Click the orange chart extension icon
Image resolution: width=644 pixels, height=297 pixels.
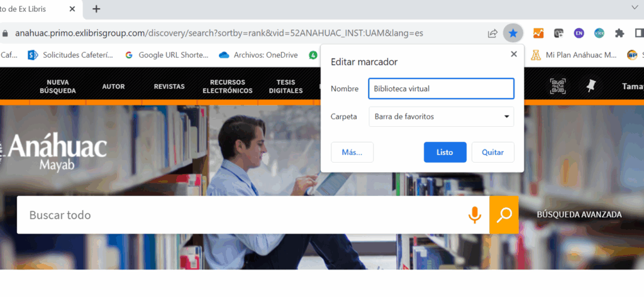click(538, 33)
